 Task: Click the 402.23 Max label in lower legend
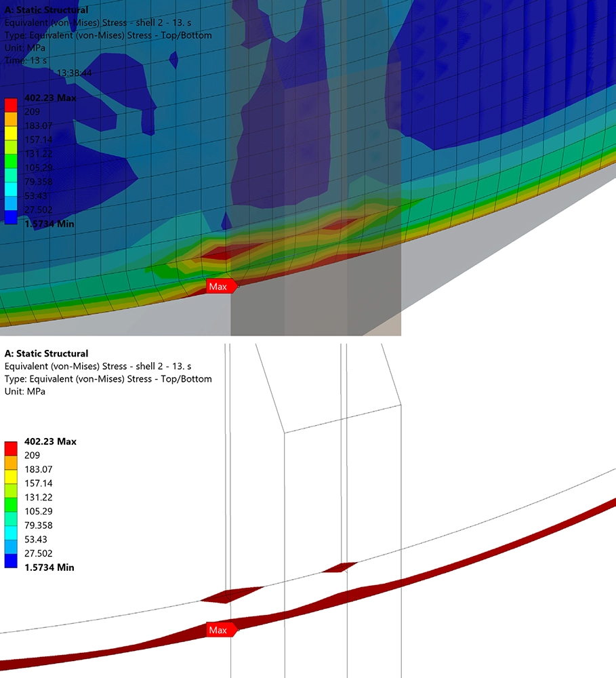coord(51,441)
